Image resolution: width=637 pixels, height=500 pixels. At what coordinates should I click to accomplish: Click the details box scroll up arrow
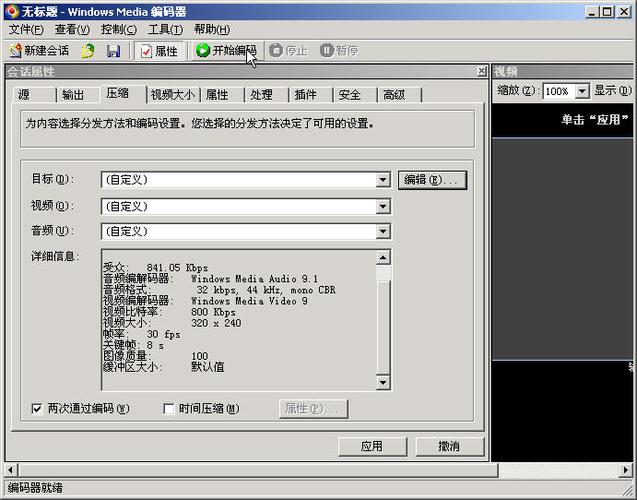[383, 257]
